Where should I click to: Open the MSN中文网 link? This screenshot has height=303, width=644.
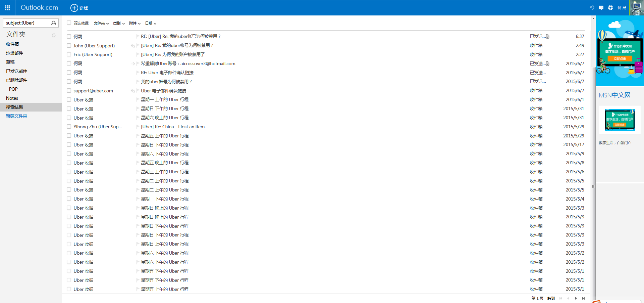pos(615,95)
